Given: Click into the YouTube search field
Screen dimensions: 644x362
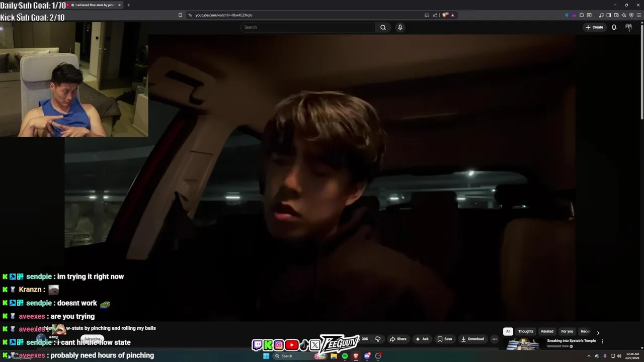Looking at the screenshot, I should pyautogui.click(x=308, y=27).
